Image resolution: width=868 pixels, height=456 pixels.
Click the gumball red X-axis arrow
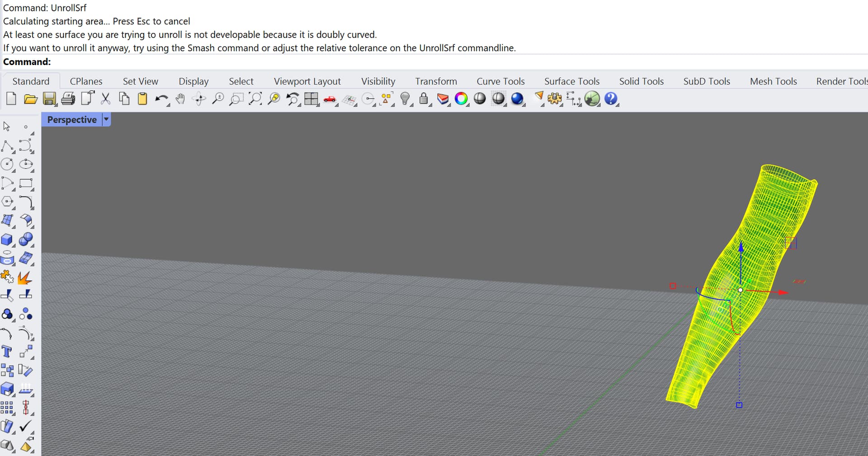pos(783,292)
